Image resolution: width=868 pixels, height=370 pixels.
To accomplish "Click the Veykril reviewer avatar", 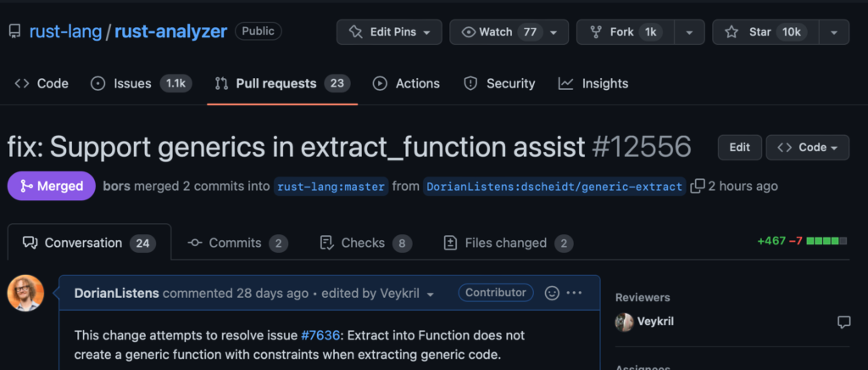I will click(x=625, y=322).
